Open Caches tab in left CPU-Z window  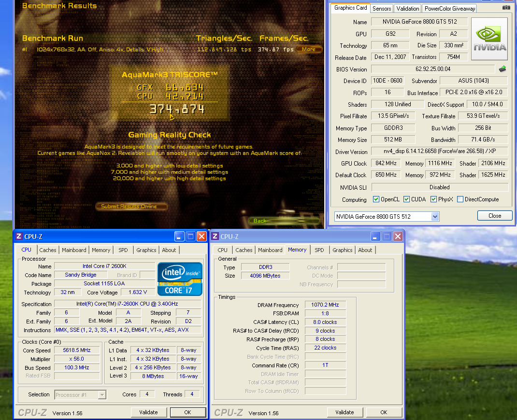click(48, 250)
